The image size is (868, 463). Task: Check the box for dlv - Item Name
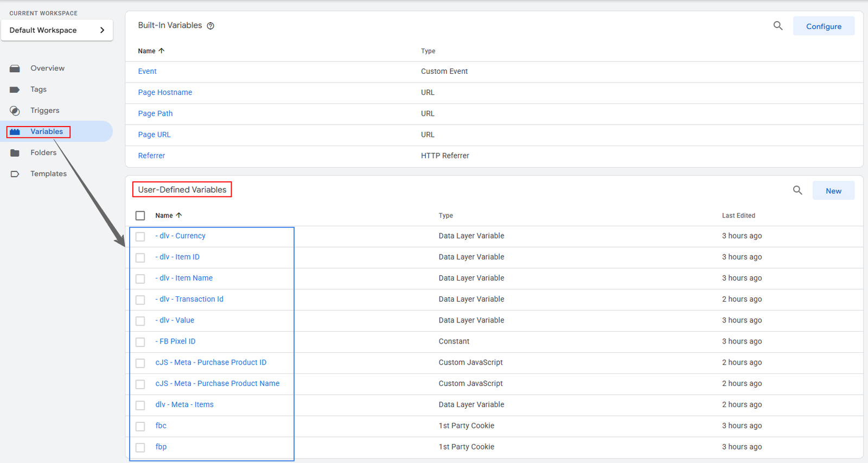(141, 279)
